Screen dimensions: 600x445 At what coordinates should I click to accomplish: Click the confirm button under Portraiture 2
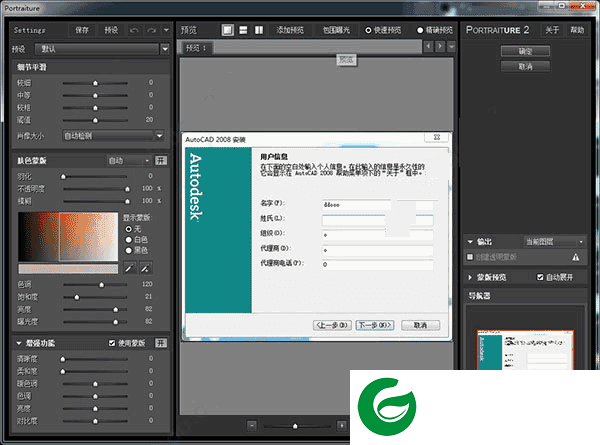(525, 51)
